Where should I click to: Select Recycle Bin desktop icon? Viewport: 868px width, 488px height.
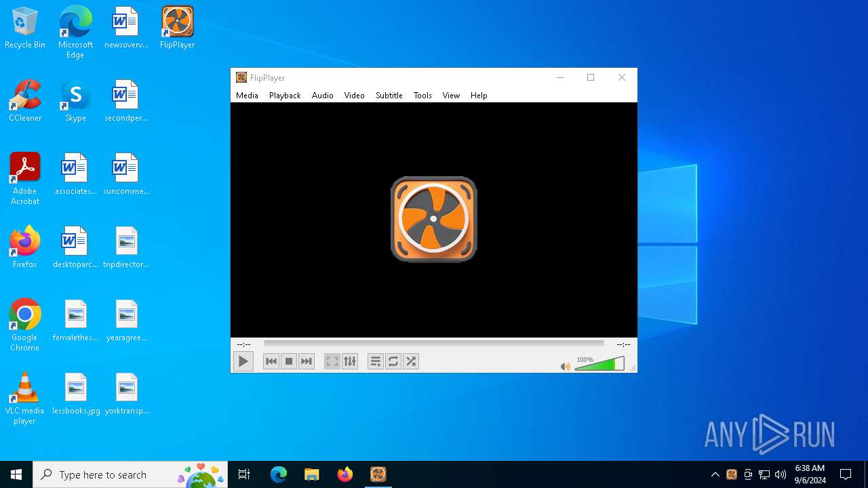[x=25, y=28]
